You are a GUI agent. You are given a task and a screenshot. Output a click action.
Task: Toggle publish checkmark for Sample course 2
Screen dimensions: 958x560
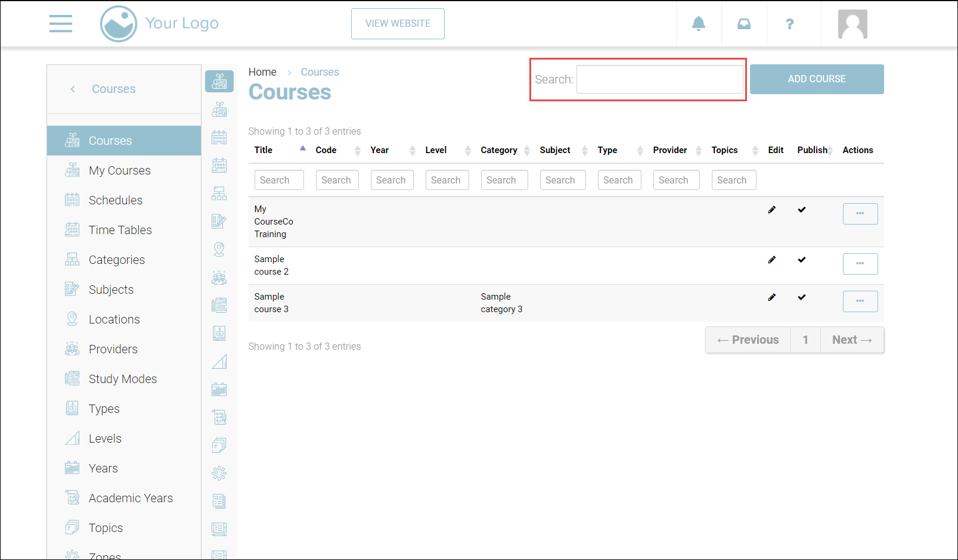802,260
